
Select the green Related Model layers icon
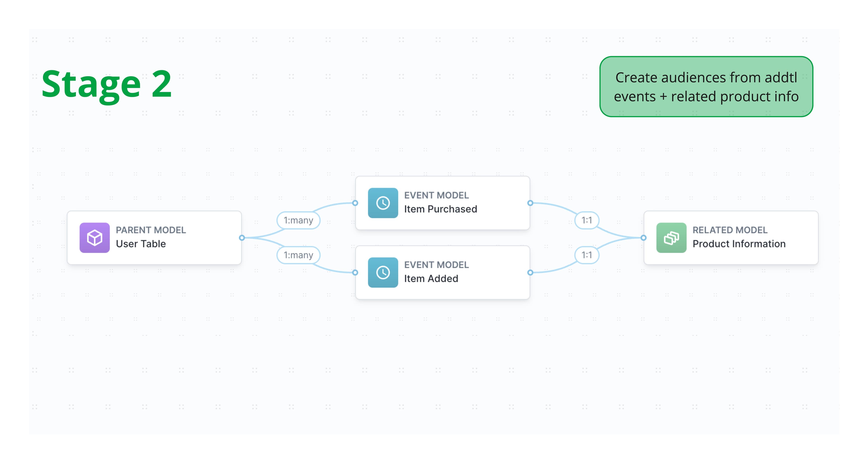pos(671,238)
